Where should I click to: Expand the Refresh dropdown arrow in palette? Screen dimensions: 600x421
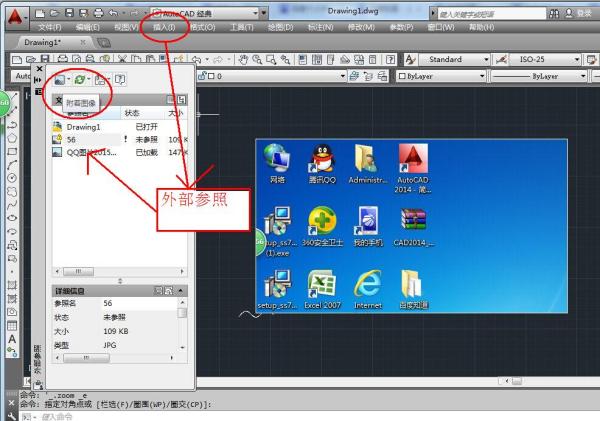[x=89, y=80]
